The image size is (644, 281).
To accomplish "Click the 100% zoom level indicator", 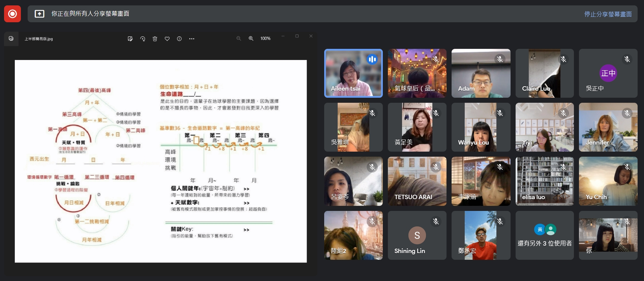I will pos(265,38).
